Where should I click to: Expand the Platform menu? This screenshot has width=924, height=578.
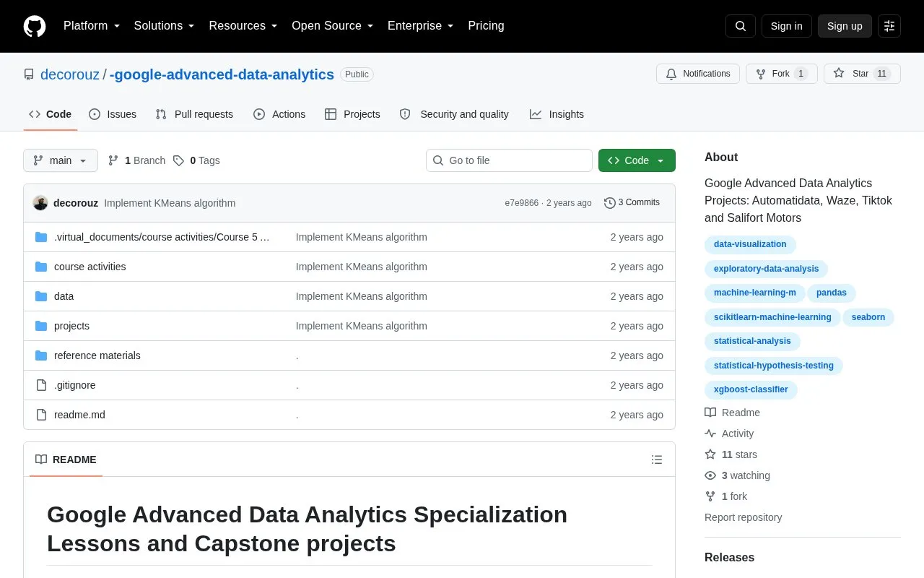coord(92,26)
